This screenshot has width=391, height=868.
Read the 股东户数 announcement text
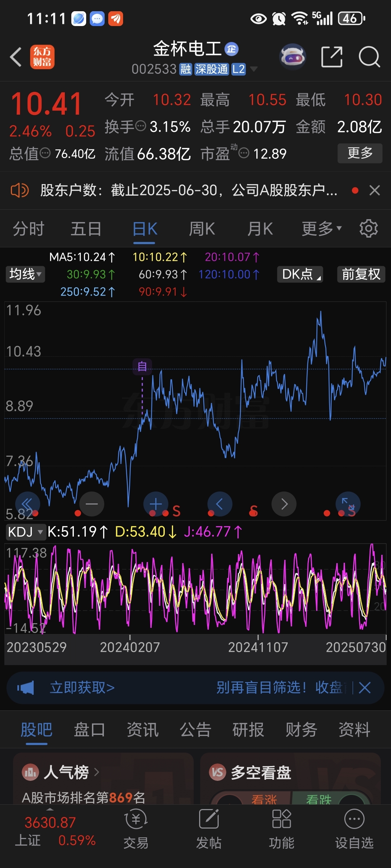point(189,190)
